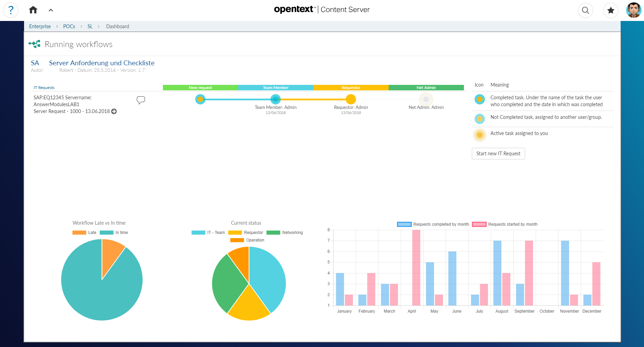This screenshot has height=347, width=644.
Task: Click the 'Team Member: Admin' label
Action: pos(276,108)
